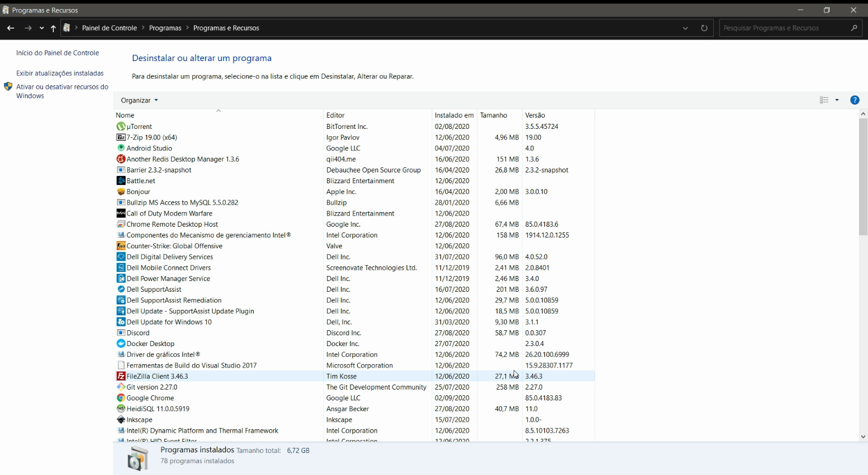Click Counter-Strike Global Offensive icon

(x=120, y=246)
